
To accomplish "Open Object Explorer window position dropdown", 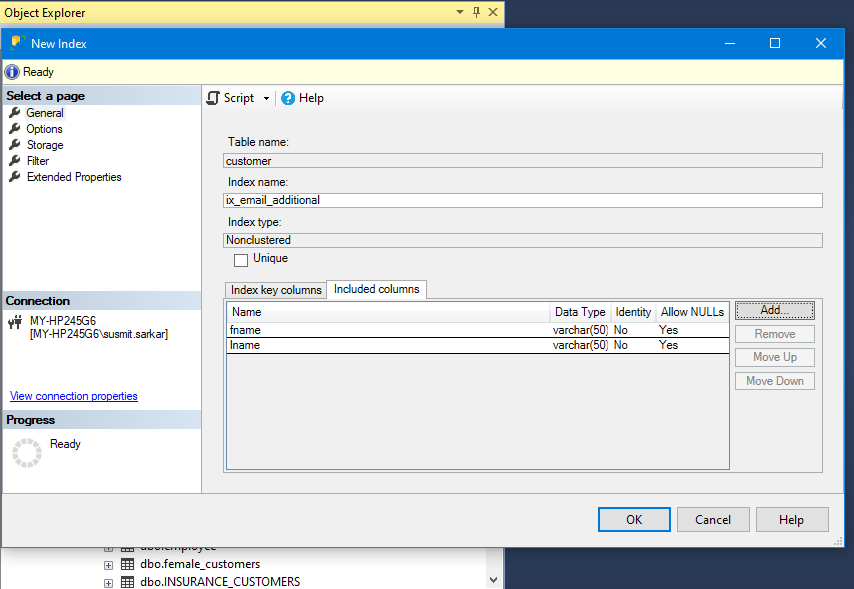I will tap(459, 13).
